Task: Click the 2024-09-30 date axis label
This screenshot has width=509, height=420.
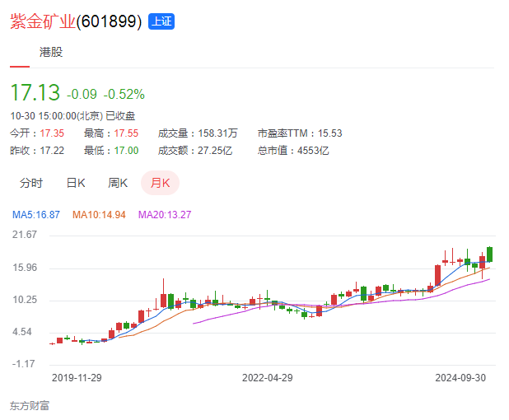Action: 460,378
